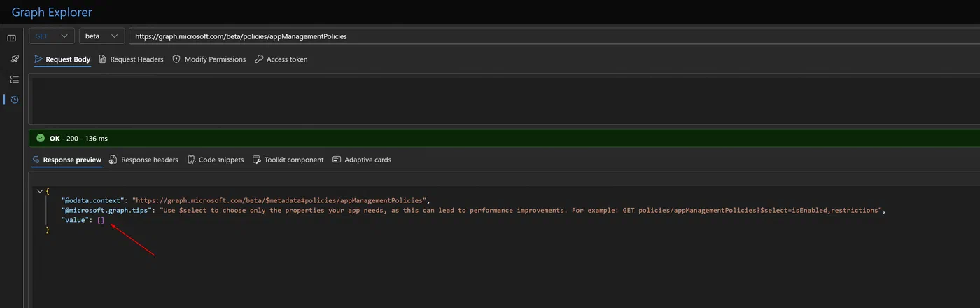Screen dimensions: 980x308
Task: Click the green OK status icon
Action: (41, 139)
